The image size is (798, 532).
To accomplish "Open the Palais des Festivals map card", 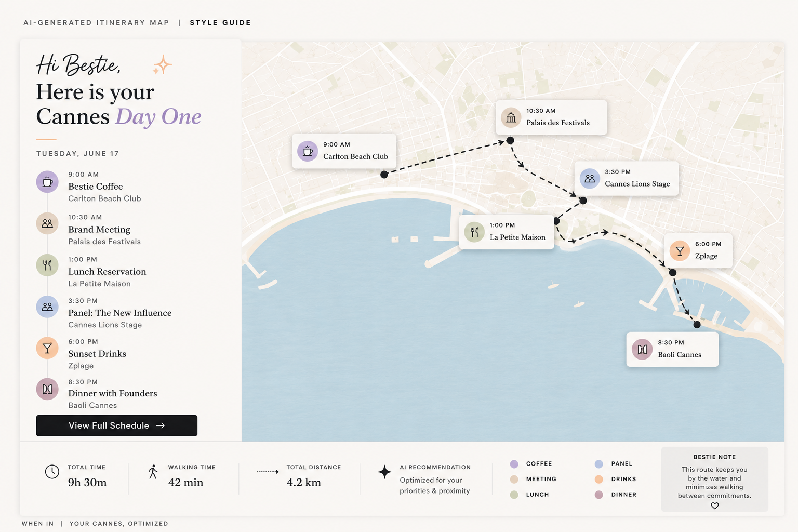I will [551, 117].
